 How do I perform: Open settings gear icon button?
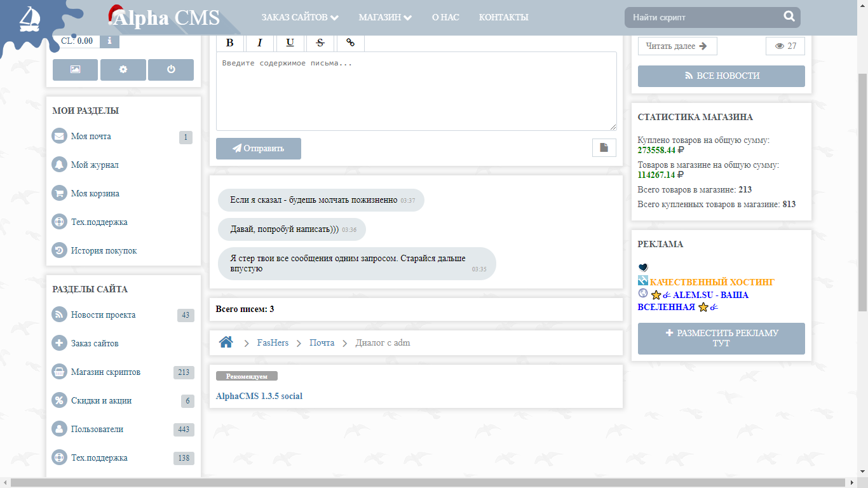tap(123, 69)
